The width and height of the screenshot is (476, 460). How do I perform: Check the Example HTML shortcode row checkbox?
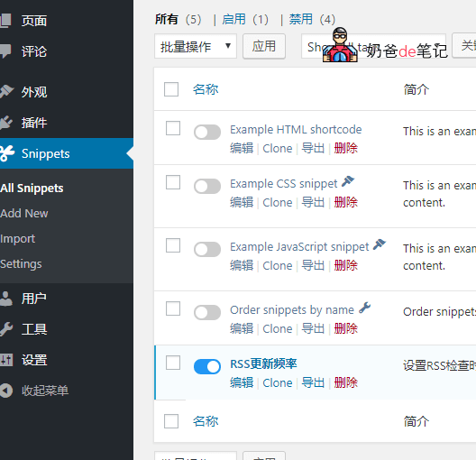173,128
